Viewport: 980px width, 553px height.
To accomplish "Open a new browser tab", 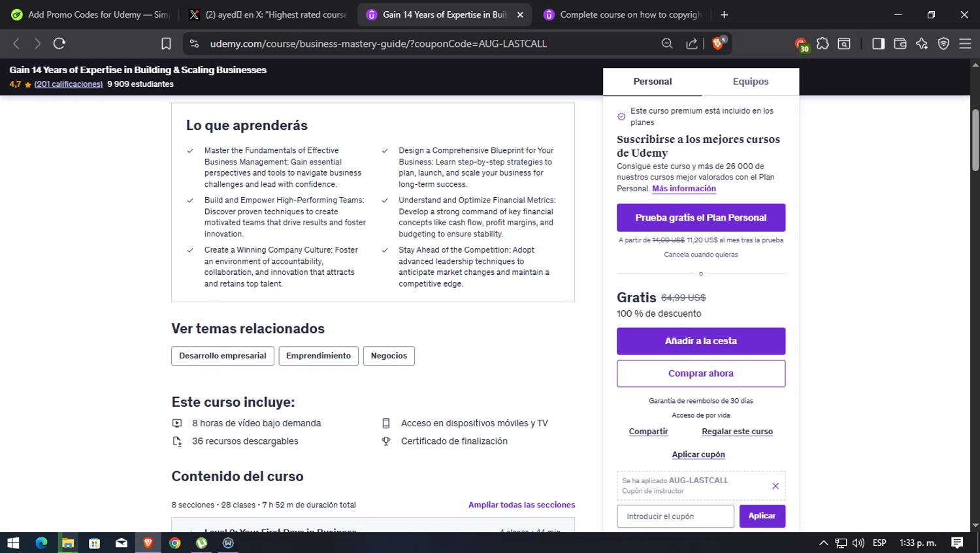I will click(724, 14).
